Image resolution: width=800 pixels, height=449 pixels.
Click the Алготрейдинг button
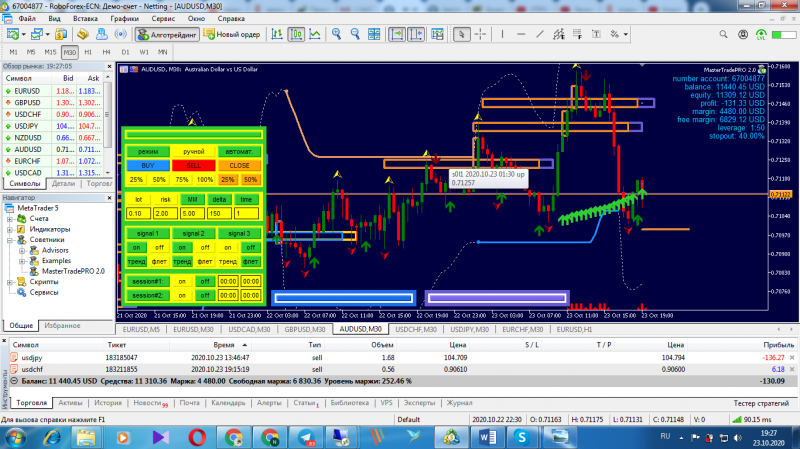click(x=167, y=34)
